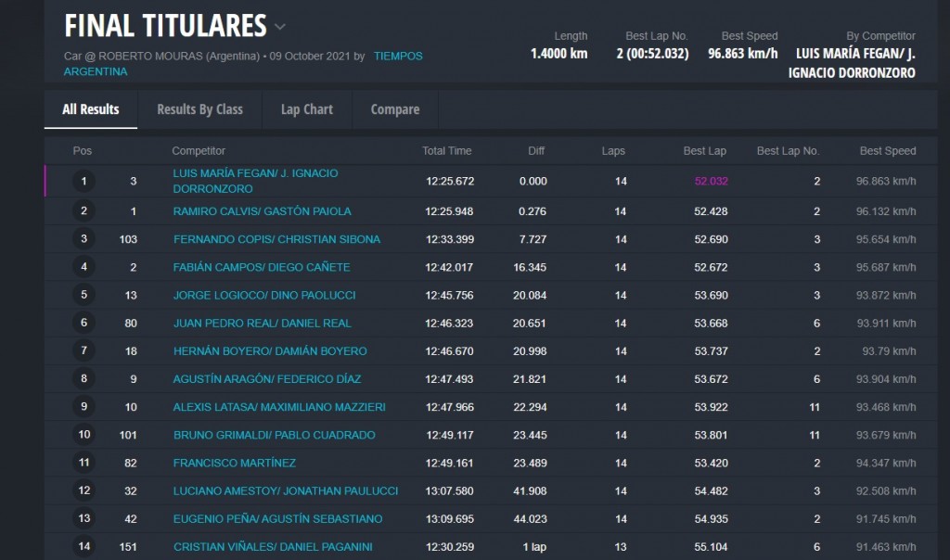Select position badge 7 in results
This screenshot has height=560, width=950.
[x=83, y=350]
